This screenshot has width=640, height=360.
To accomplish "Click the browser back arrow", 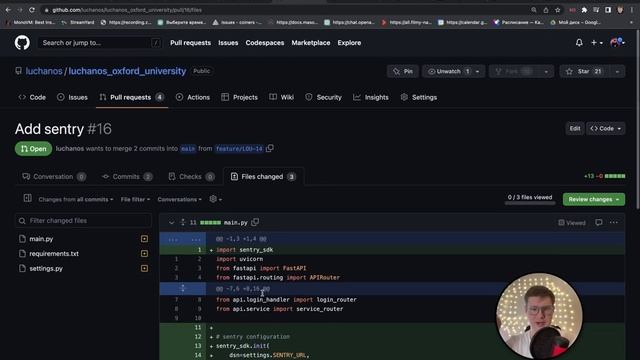I will (x=8, y=10).
